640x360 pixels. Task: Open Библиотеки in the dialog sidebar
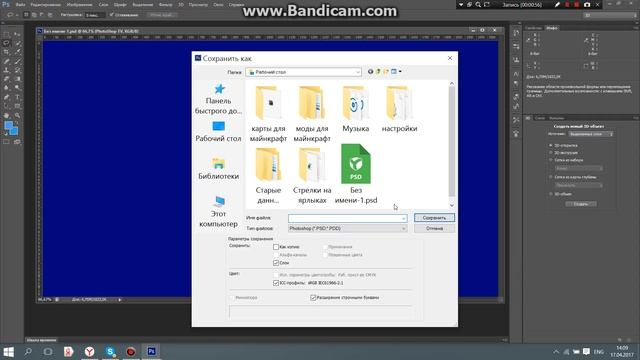click(x=218, y=168)
